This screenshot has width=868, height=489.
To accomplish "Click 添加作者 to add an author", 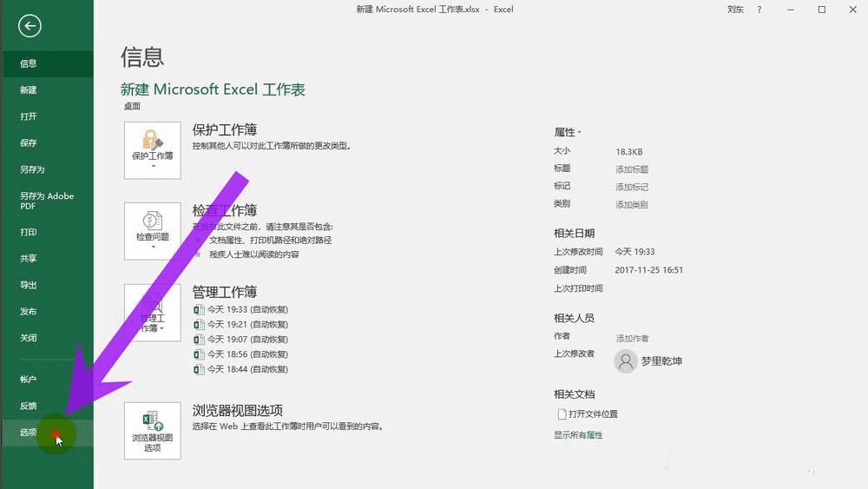I will coord(632,339).
